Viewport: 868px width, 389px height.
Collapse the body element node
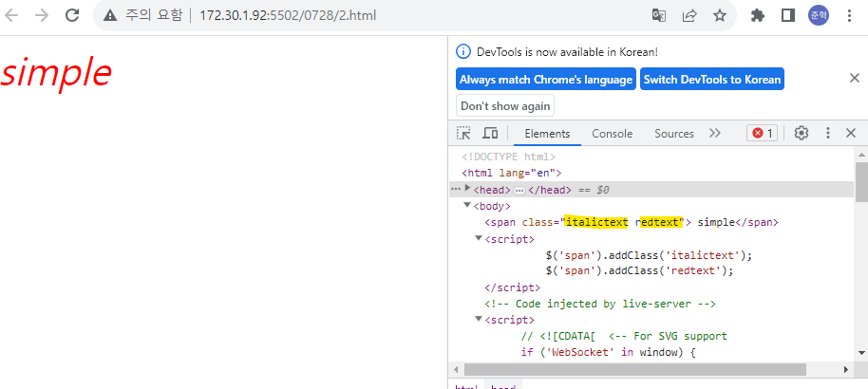pos(467,205)
